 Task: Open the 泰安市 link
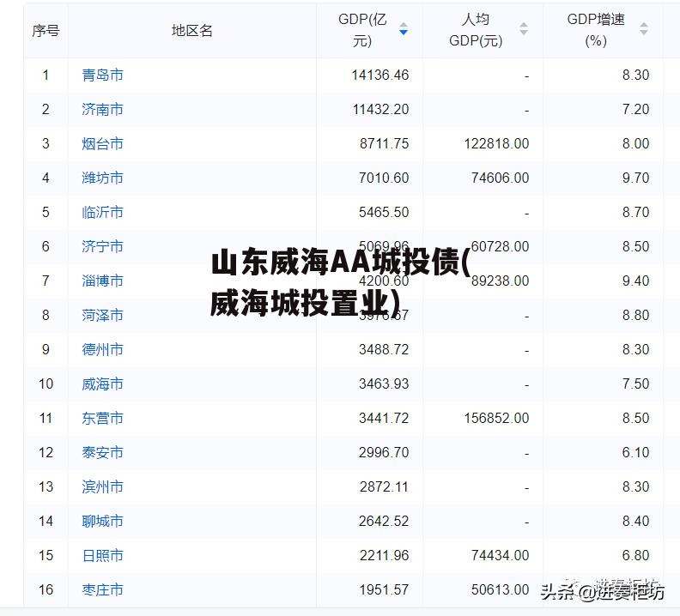(x=102, y=452)
